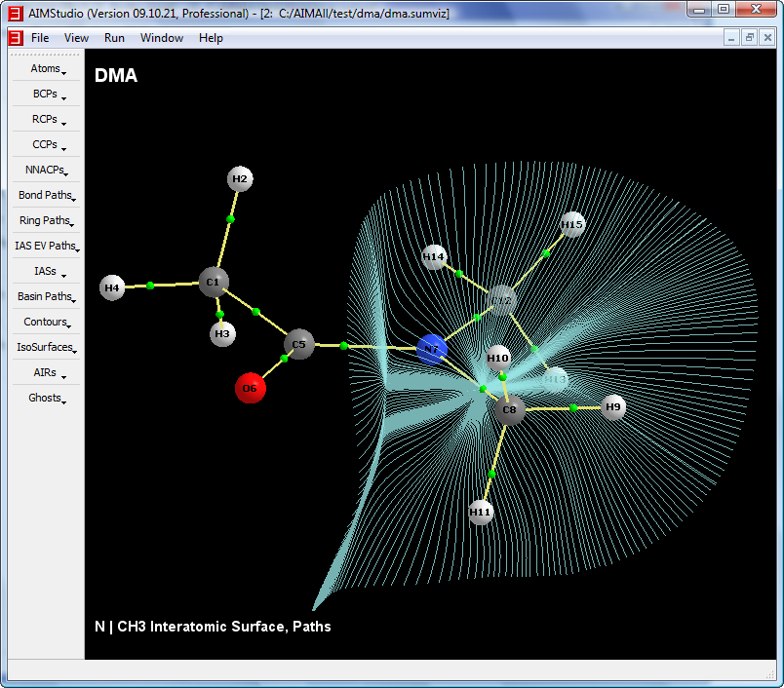
Task: Click the AIMStudio document icon in menu bar
Action: (15, 38)
